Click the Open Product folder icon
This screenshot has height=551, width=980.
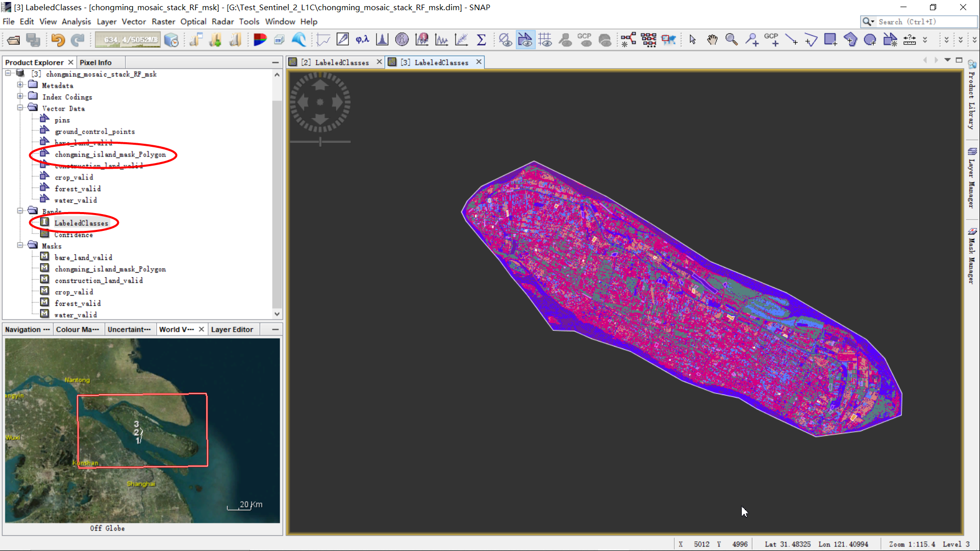coord(14,40)
